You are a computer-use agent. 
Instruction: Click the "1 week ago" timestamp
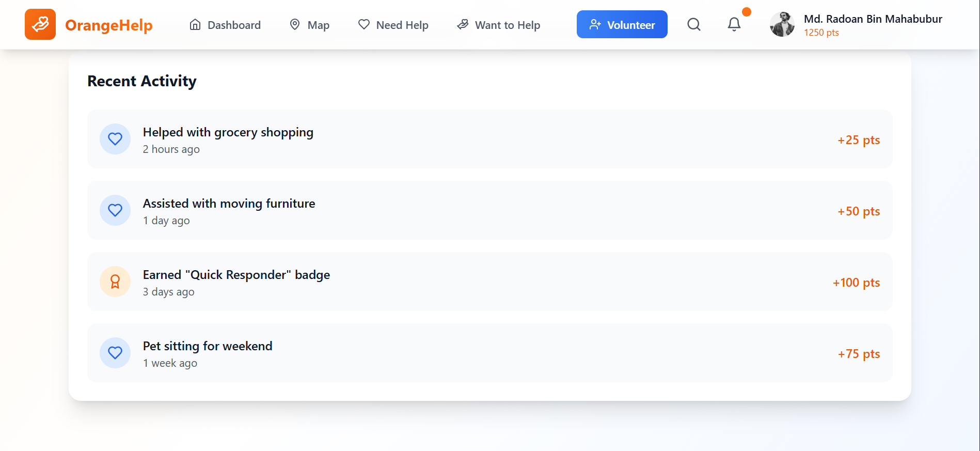point(170,363)
